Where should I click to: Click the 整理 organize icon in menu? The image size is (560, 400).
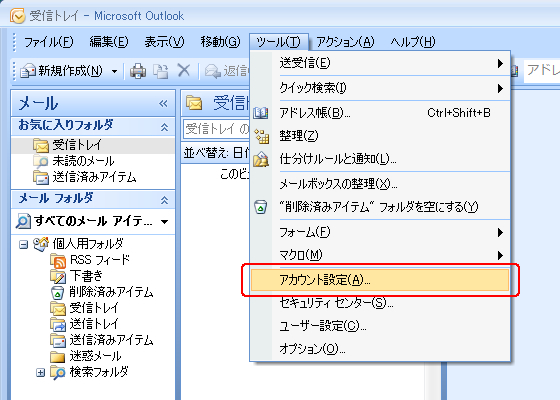[261, 136]
